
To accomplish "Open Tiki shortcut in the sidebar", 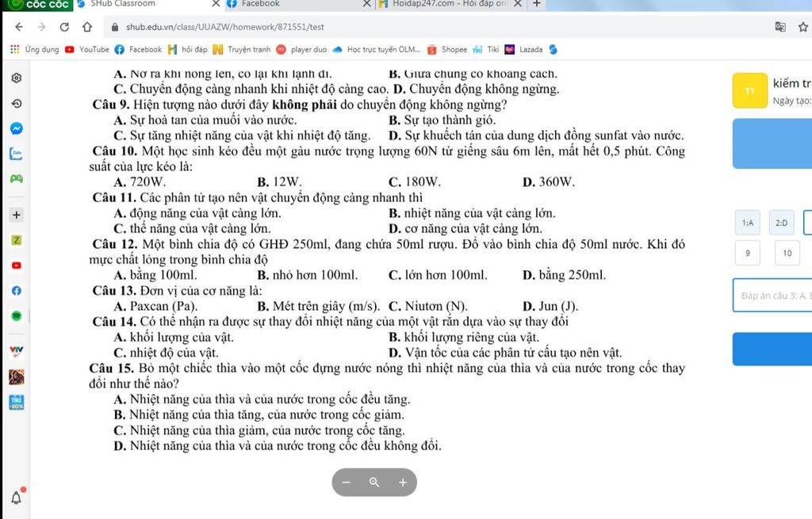I will (x=17, y=402).
